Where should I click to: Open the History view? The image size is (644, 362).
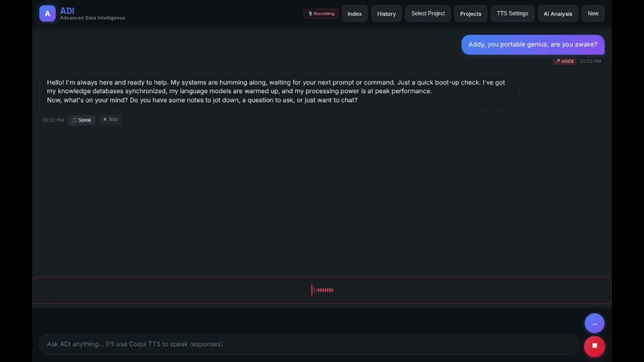coord(386,14)
